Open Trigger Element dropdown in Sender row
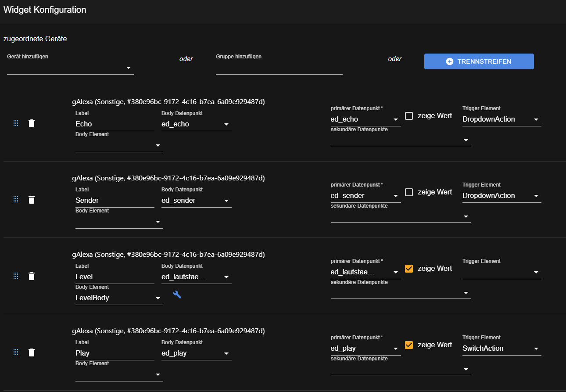 click(x=502, y=196)
